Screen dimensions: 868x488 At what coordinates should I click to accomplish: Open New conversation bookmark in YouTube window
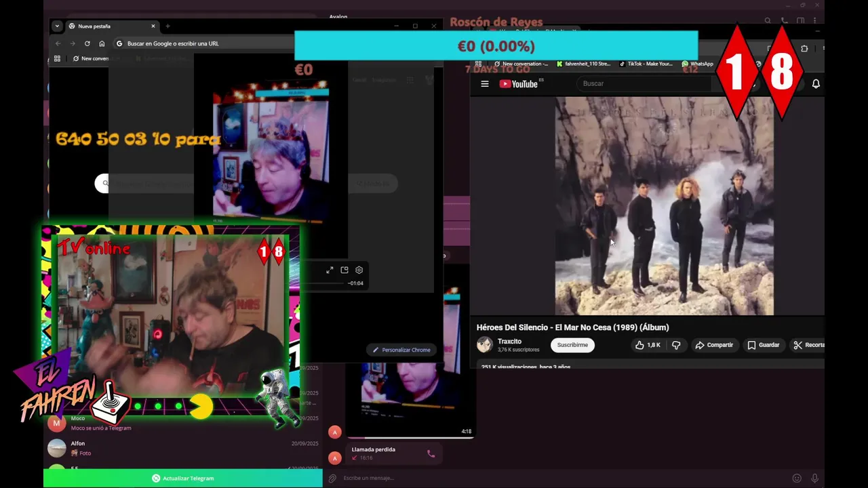(x=520, y=64)
